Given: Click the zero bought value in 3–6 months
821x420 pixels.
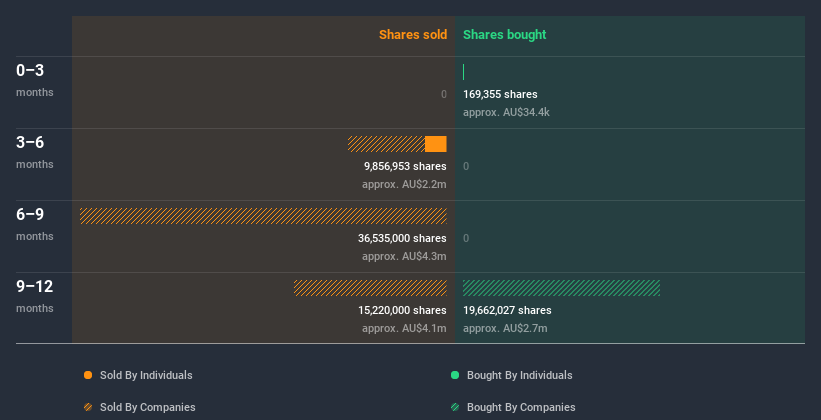Looking at the screenshot, I should tap(466, 167).
